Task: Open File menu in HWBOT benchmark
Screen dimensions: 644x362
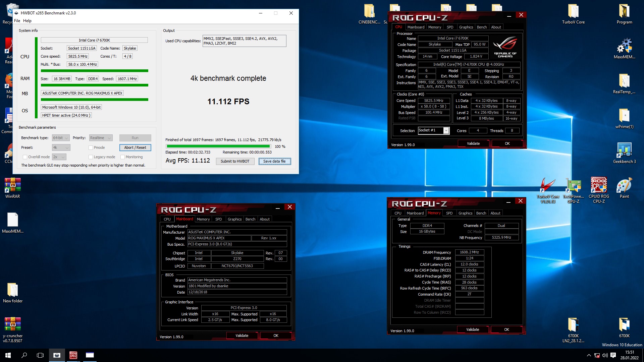Action: pos(17,21)
